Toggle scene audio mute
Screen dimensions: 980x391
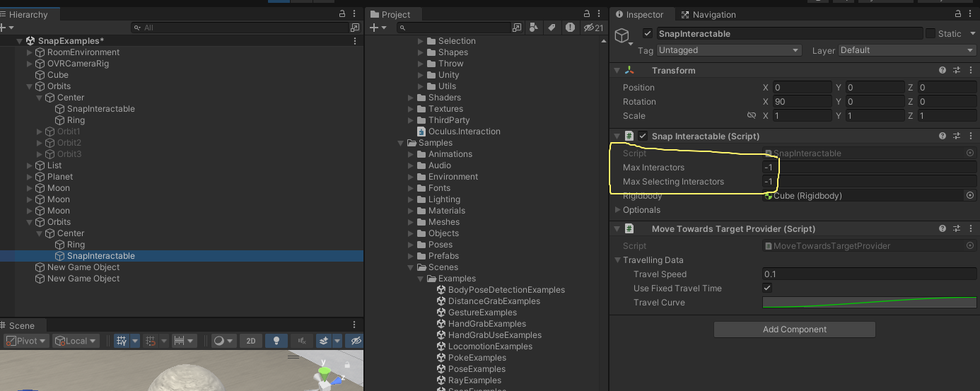tap(302, 341)
